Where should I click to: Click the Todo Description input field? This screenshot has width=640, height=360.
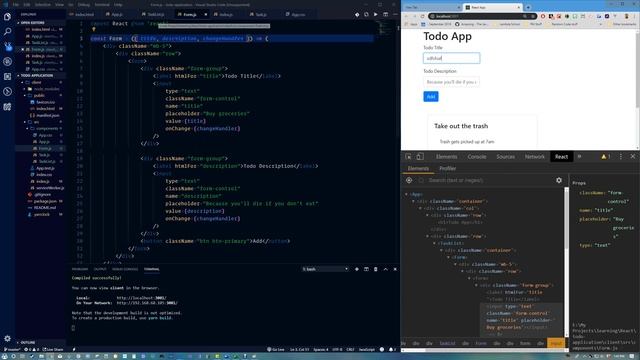click(x=451, y=82)
